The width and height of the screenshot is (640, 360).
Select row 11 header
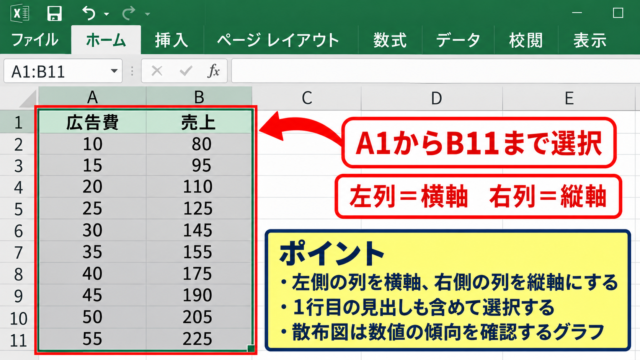19,340
